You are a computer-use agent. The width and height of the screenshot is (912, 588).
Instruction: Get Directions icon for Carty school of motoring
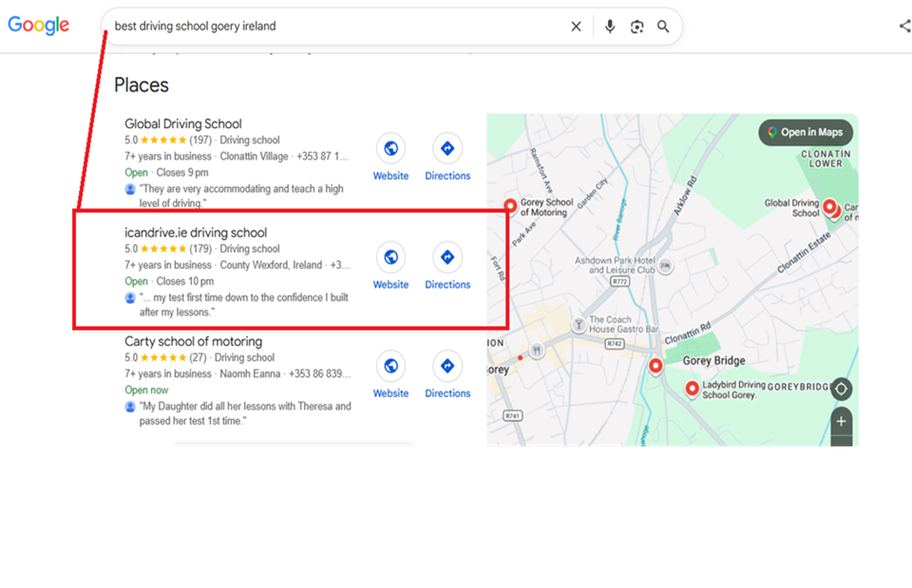[447, 366]
